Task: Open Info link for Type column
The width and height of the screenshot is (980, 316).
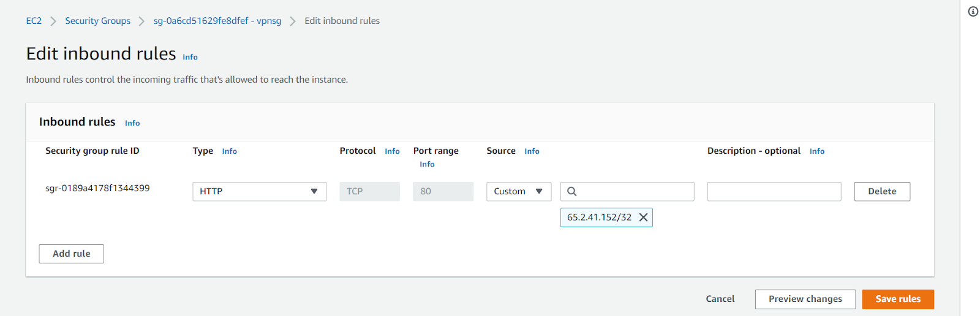Action: pos(229,151)
